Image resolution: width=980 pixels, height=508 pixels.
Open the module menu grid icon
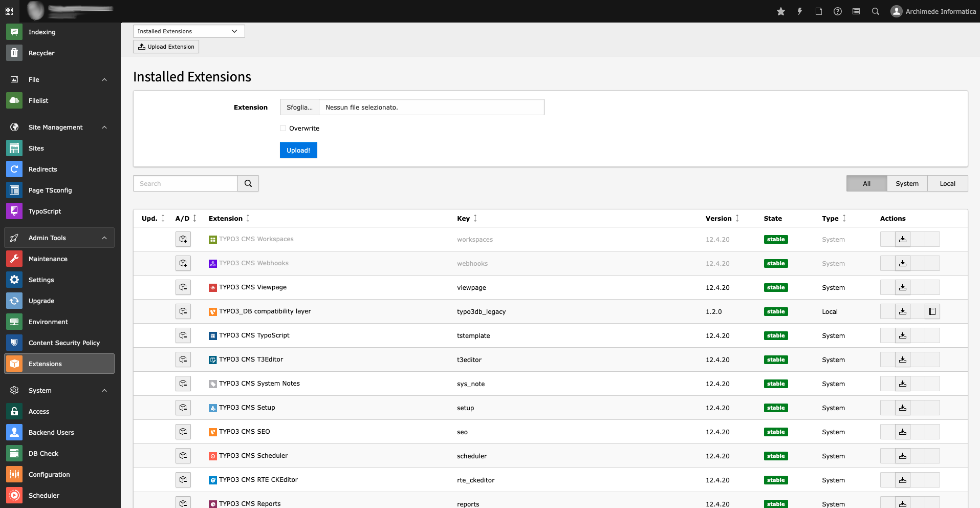coord(9,11)
